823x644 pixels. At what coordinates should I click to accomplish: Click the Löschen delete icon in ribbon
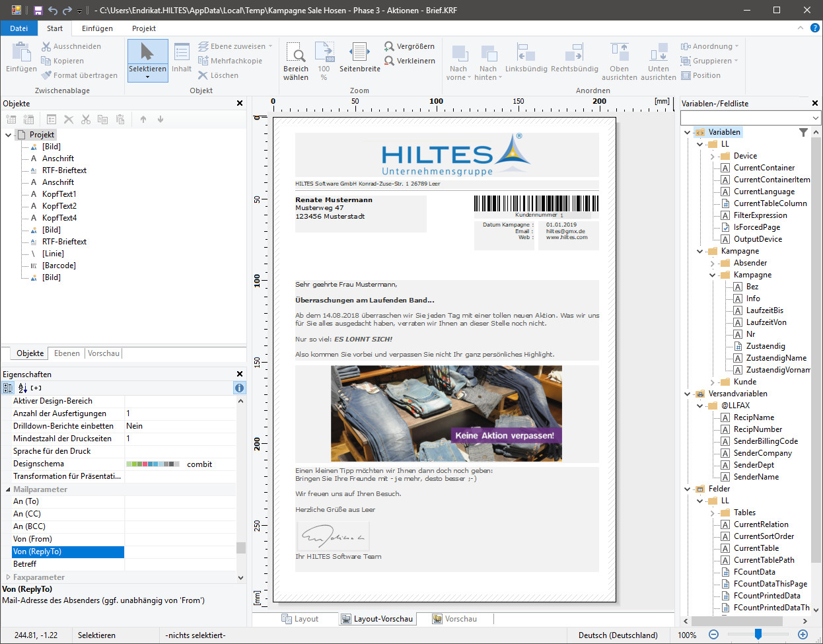pyautogui.click(x=203, y=75)
